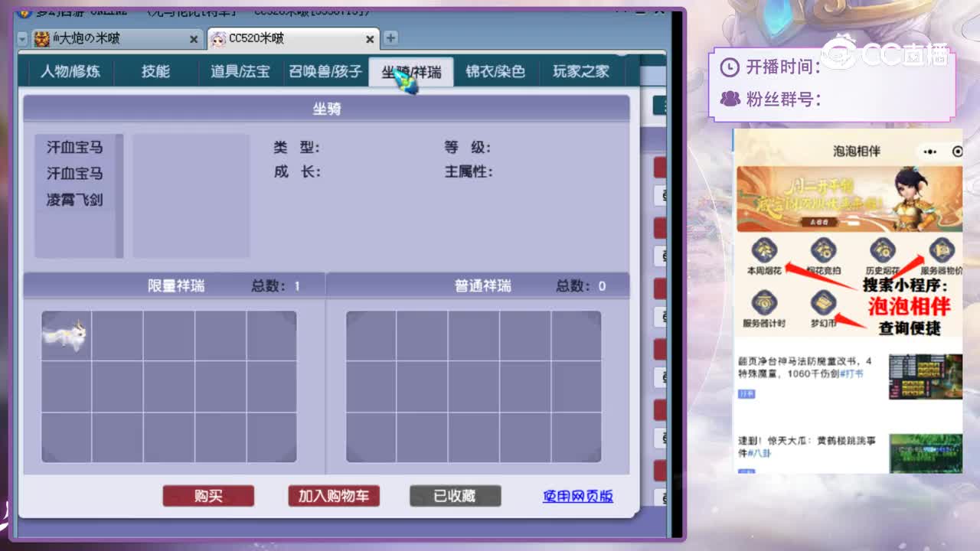Viewport: 980px width, 551px height.
Task: Open the 泡泡相伴 promotional banner image
Action: tap(849, 199)
